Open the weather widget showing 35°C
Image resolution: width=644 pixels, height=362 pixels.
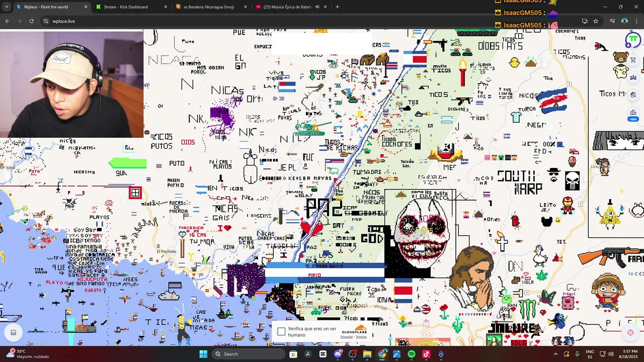tap(28, 354)
